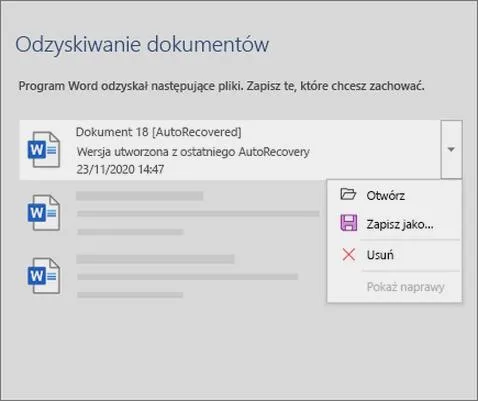478x401 pixels.
Task: Select the second recovered Word document icon
Action: [44, 213]
